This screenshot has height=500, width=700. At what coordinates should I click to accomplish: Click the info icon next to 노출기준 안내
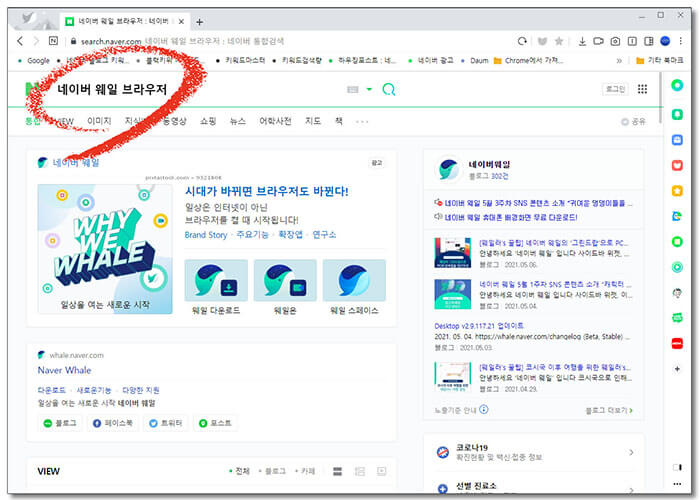click(x=483, y=409)
